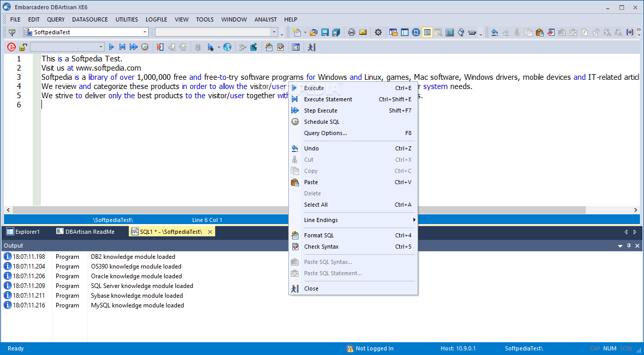Choose Schedule SQL in context menu
Image resolution: width=644 pixels, height=355 pixels.
[x=353, y=122]
